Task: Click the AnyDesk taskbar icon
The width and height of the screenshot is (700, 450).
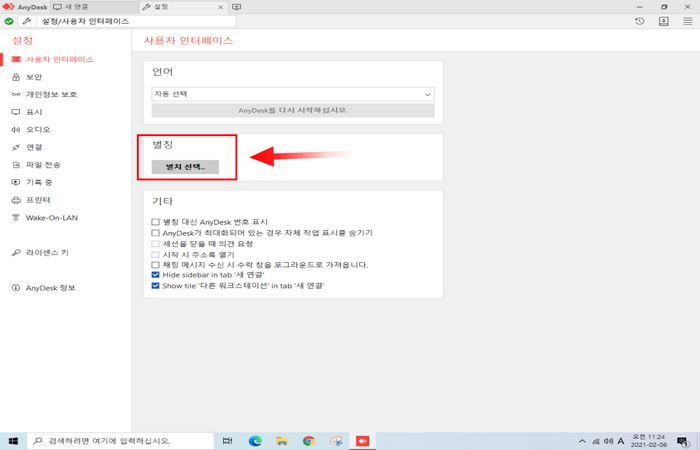Action: 362,441
